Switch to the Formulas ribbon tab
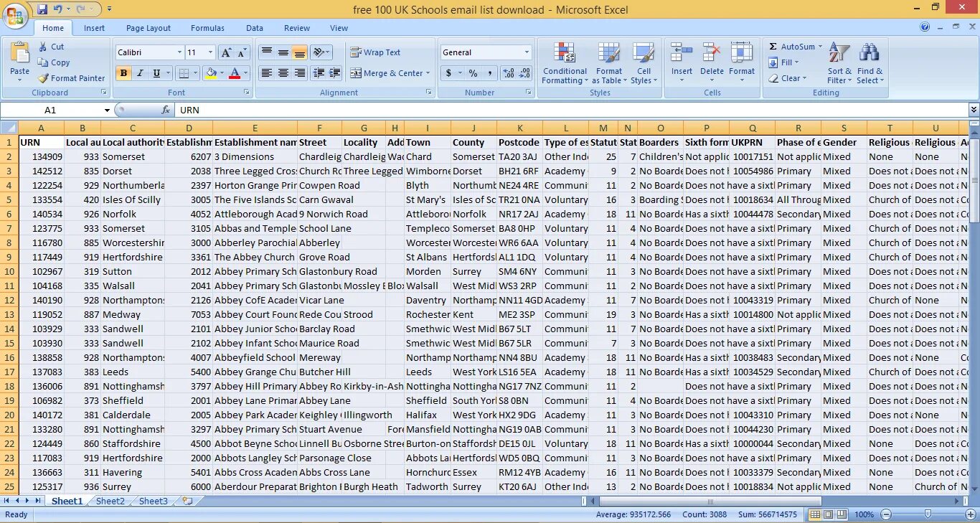This screenshot has height=523, width=980. (207, 27)
